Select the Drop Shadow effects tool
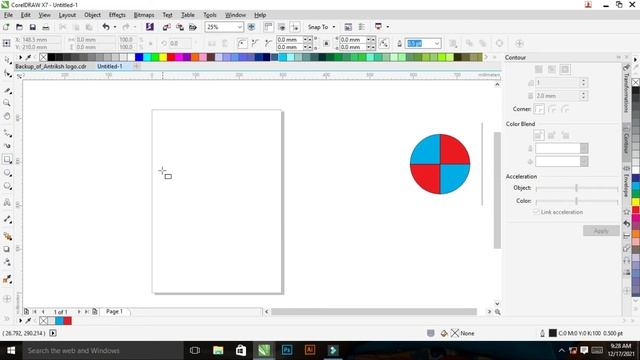 point(7,249)
